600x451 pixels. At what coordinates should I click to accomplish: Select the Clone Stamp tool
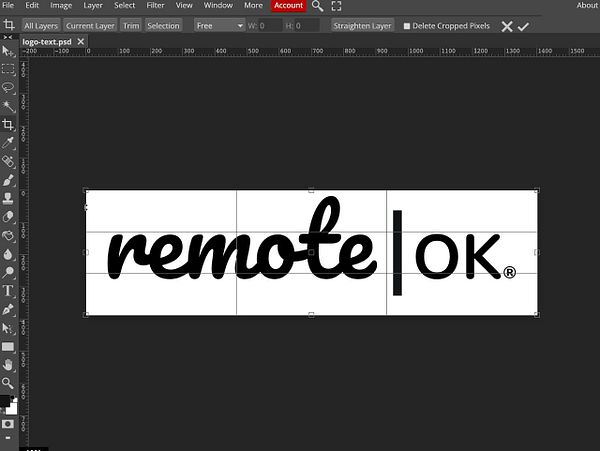(x=7, y=198)
